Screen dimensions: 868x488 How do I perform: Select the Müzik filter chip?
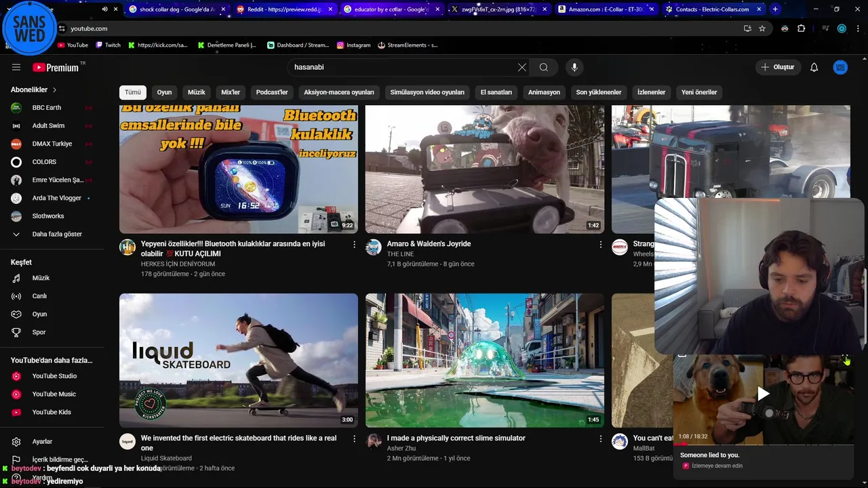[x=197, y=92]
